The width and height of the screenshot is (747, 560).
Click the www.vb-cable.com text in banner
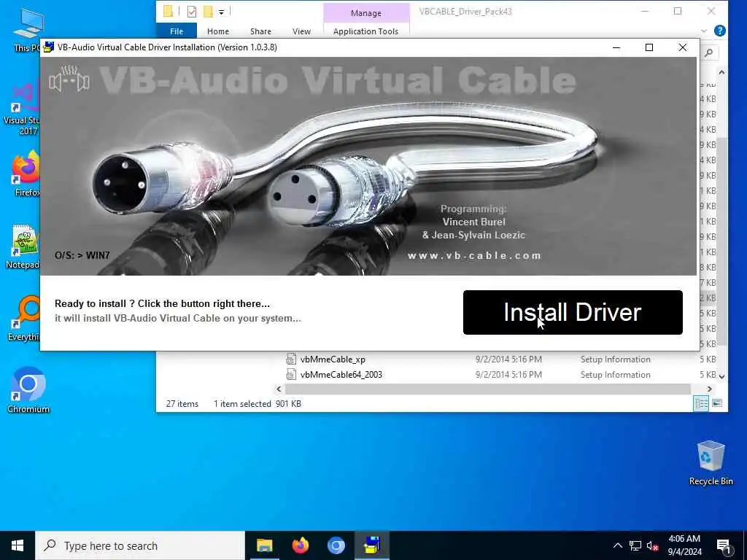474,256
